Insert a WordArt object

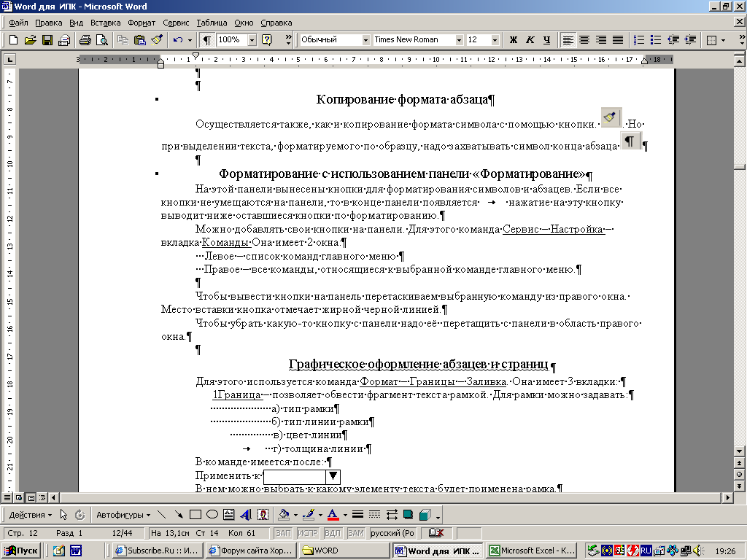coord(246,515)
